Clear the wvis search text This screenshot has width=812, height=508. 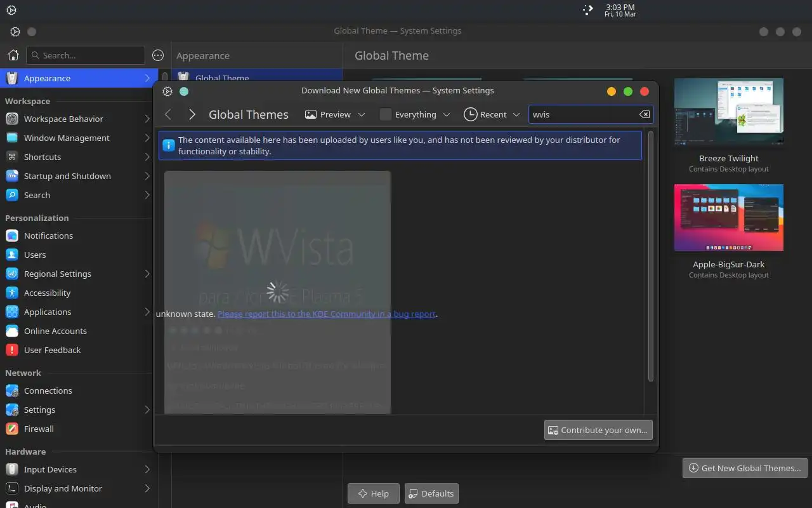645,114
